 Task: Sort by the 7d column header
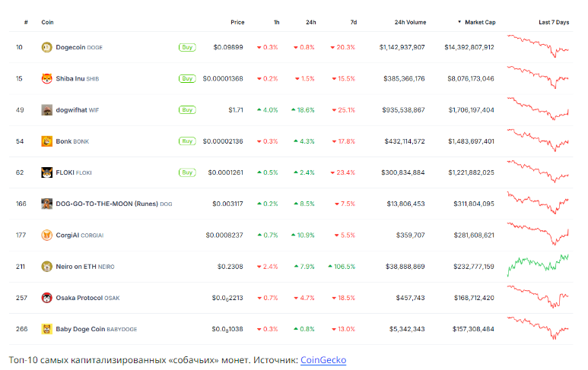[x=353, y=22]
